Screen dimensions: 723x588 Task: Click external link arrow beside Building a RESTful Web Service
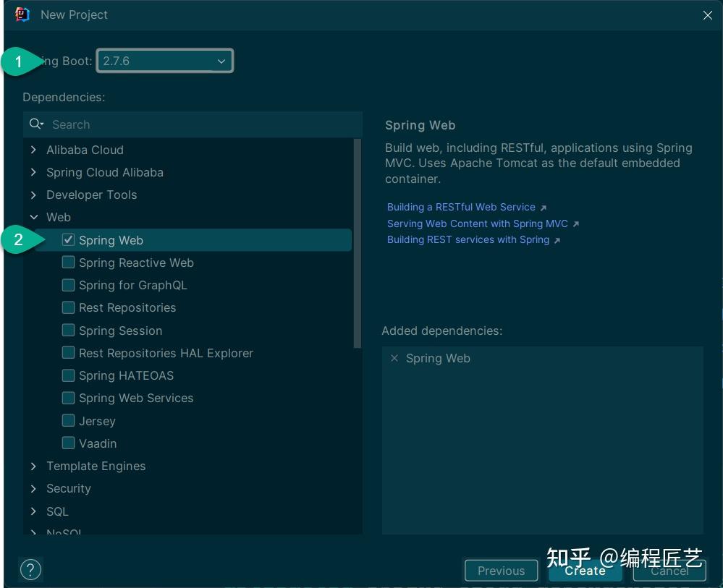pos(544,207)
